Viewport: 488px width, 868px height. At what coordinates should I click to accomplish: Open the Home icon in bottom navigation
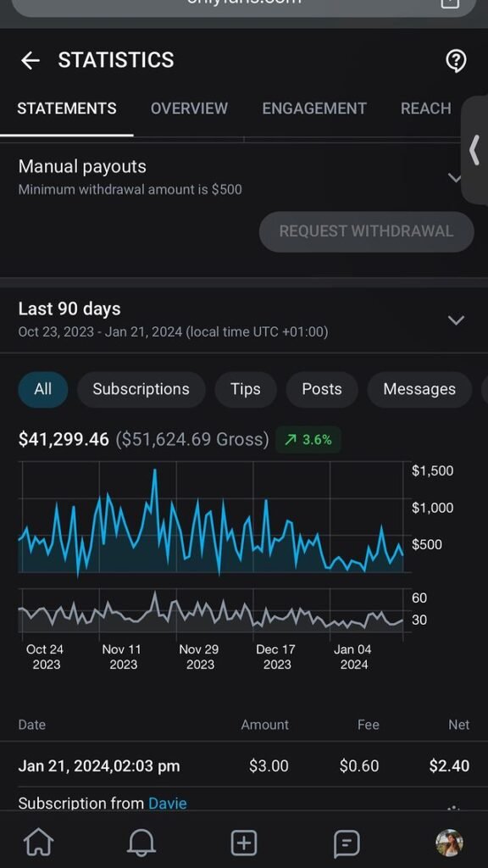point(38,843)
